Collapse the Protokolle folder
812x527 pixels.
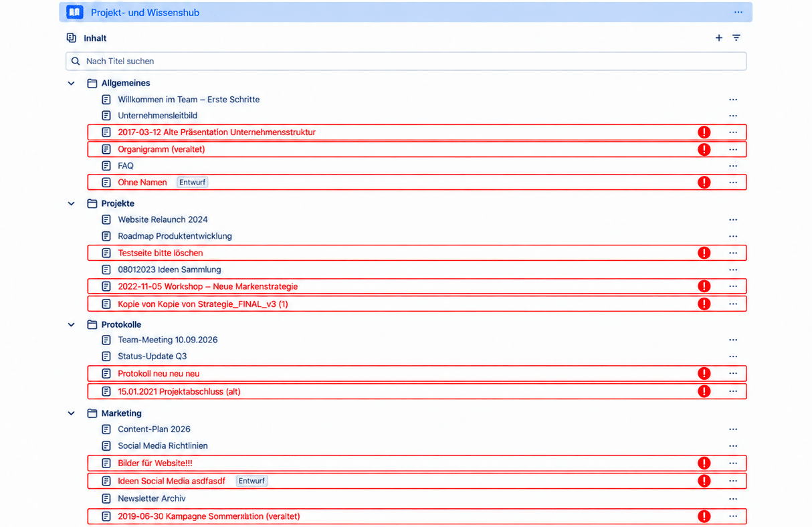click(72, 324)
